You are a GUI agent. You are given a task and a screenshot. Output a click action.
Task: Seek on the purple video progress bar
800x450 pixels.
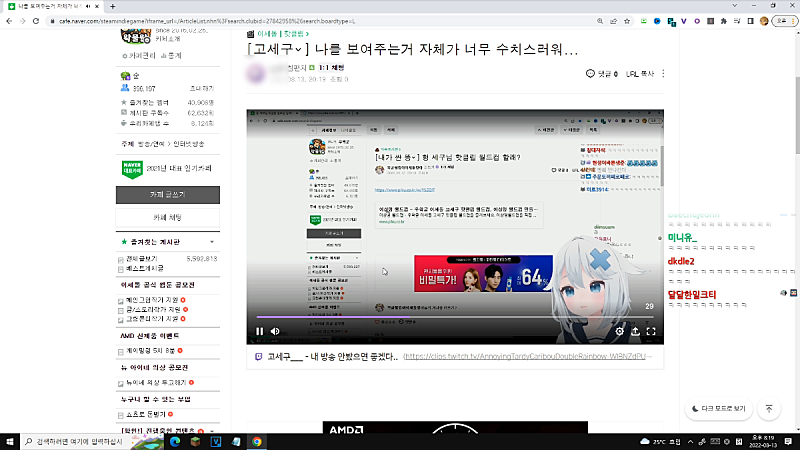tap(455, 317)
